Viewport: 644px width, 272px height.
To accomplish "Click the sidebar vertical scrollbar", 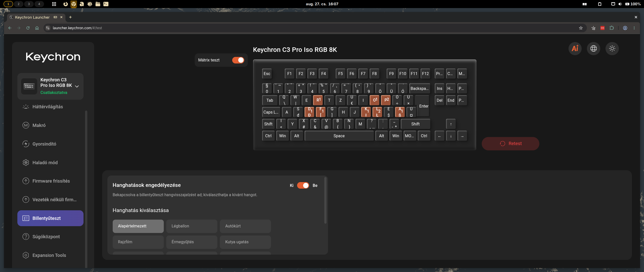I will (86, 189).
